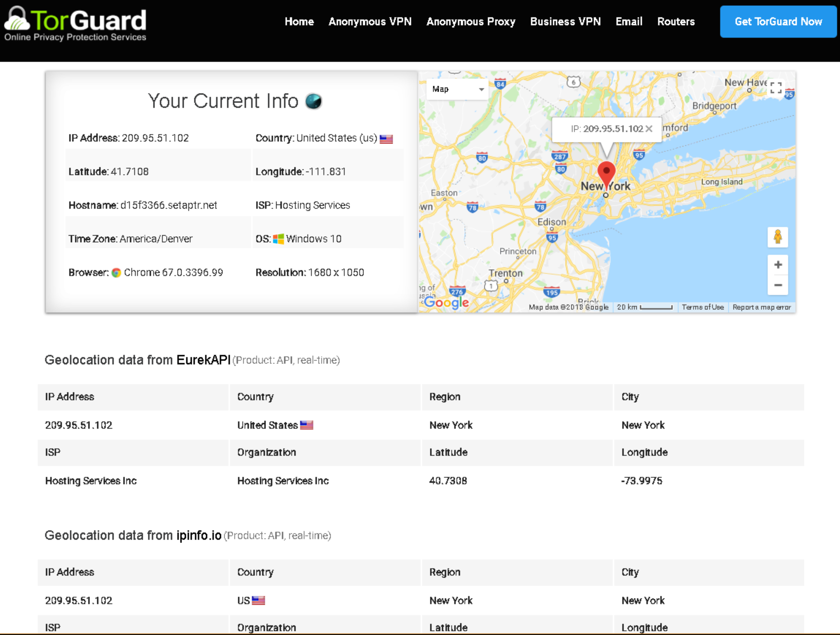
Task: Select Business VPN navigation item
Action: [x=565, y=22]
